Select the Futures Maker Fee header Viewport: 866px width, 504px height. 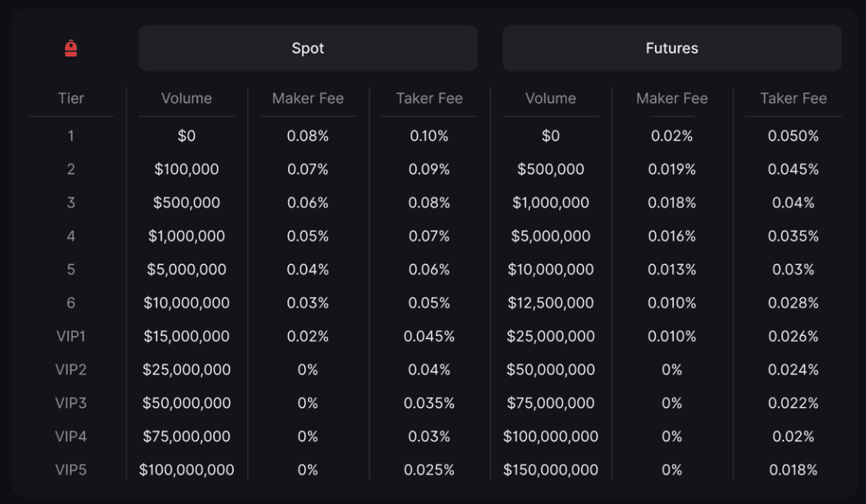coord(672,99)
